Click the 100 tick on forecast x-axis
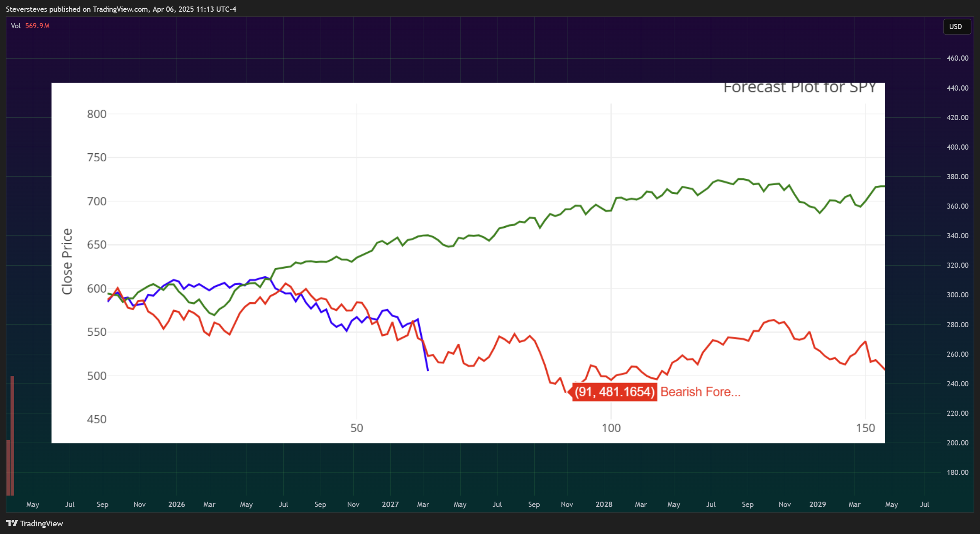Image resolution: width=980 pixels, height=534 pixels. pos(611,428)
